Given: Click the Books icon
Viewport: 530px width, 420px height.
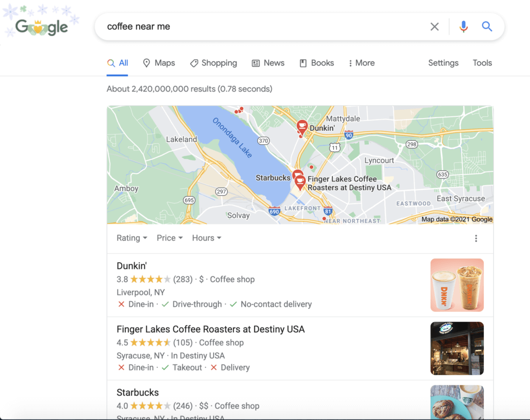Looking at the screenshot, I should click(x=303, y=63).
